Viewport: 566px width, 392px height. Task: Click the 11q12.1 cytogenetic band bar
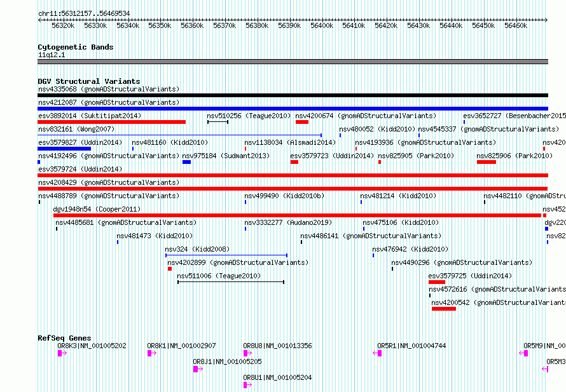click(293, 62)
